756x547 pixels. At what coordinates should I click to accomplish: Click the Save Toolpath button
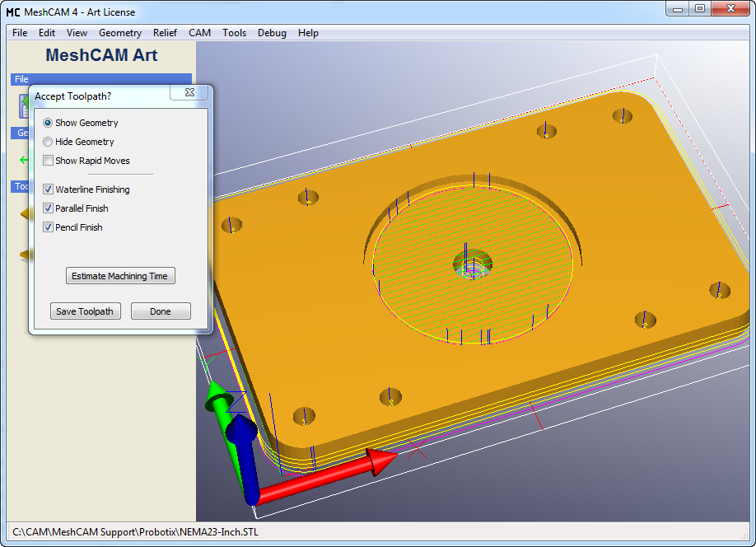[85, 311]
